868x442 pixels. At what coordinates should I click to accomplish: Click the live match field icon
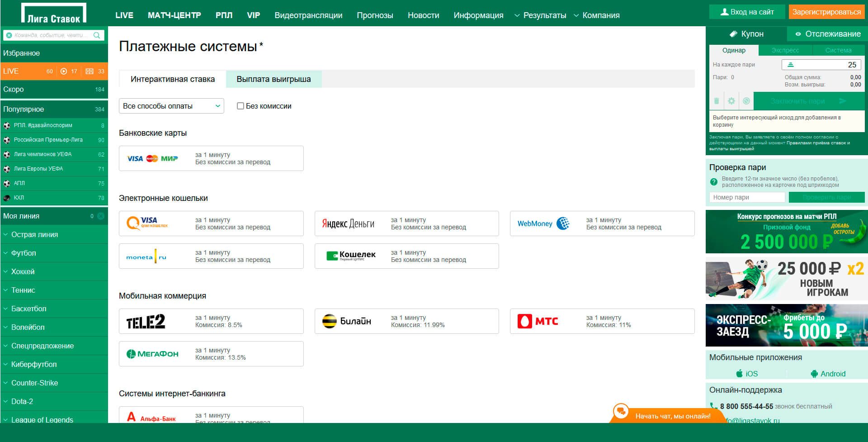coord(90,71)
